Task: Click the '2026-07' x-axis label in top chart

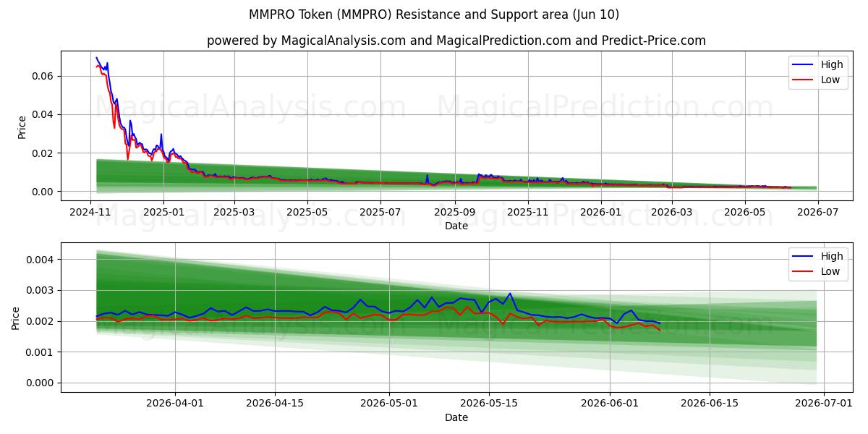Action: click(x=818, y=212)
